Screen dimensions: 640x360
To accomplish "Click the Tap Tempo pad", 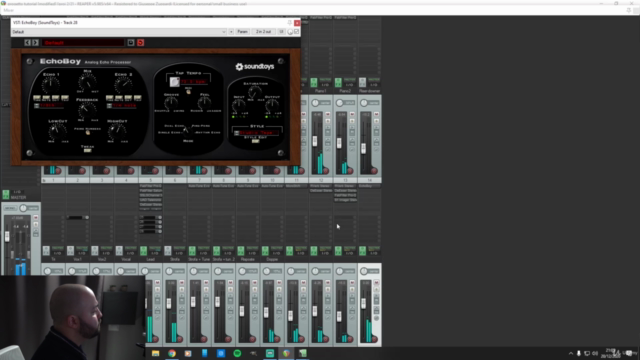I will click(x=175, y=82).
